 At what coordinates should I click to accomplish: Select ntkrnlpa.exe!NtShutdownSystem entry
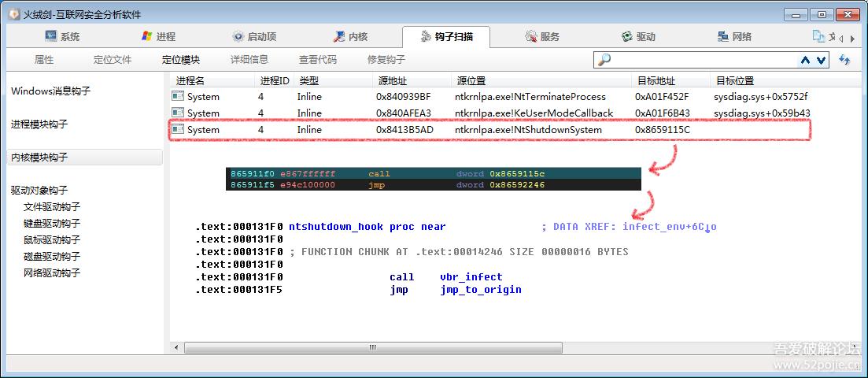click(x=528, y=130)
